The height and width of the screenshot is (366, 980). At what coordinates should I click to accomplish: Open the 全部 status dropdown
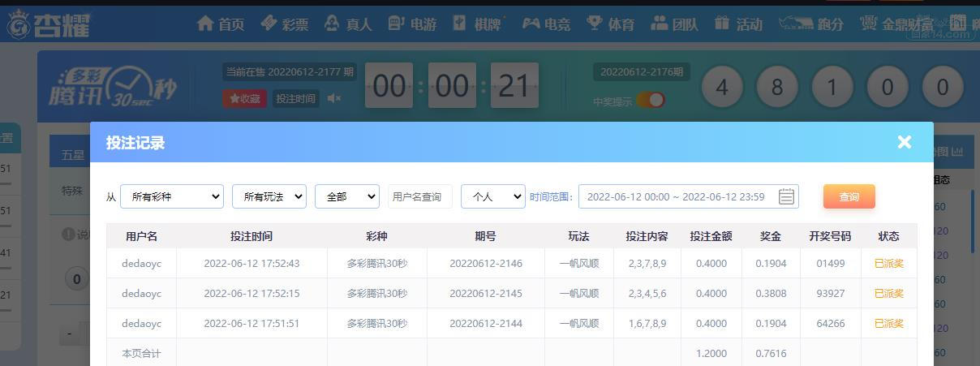click(347, 196)
